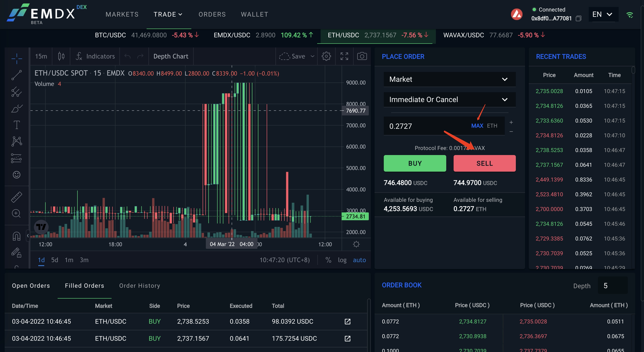Switch to Order History tab
644x352 pixels.
(139, 286)
